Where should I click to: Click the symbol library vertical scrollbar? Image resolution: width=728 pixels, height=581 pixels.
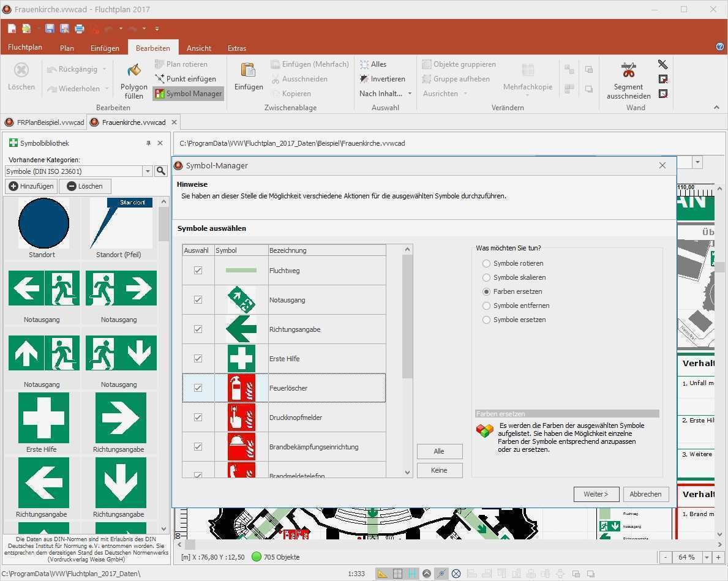click(163, 224)
